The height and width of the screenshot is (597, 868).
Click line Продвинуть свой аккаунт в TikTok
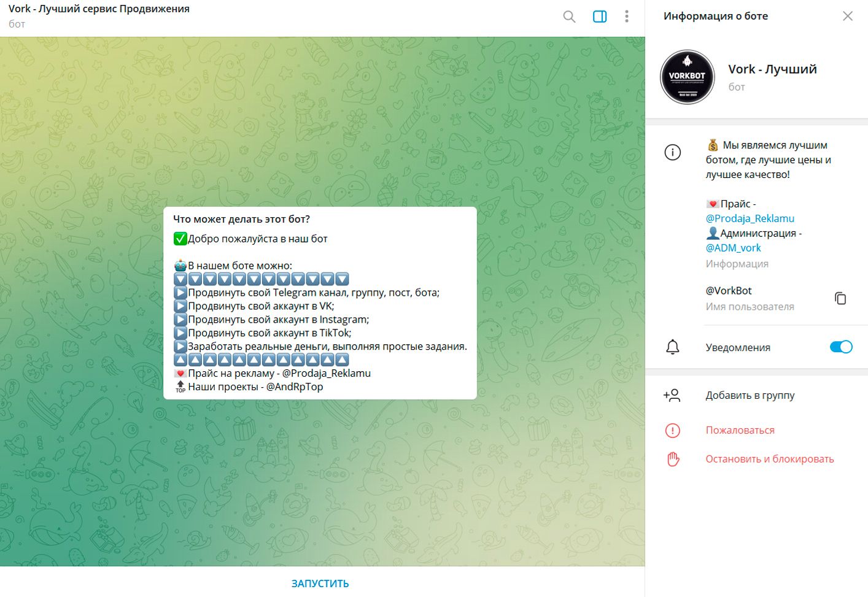pyautogui.click(x=269, y=333)
